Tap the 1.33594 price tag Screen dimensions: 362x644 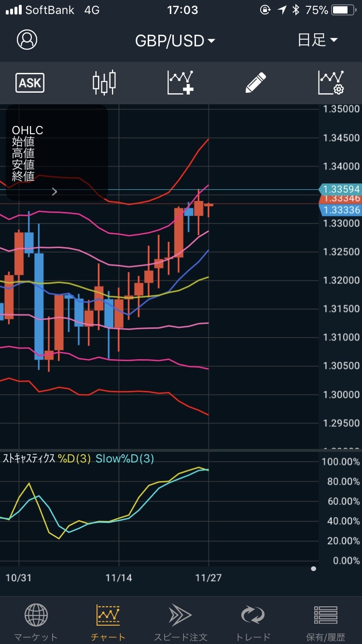coord(340,189)
